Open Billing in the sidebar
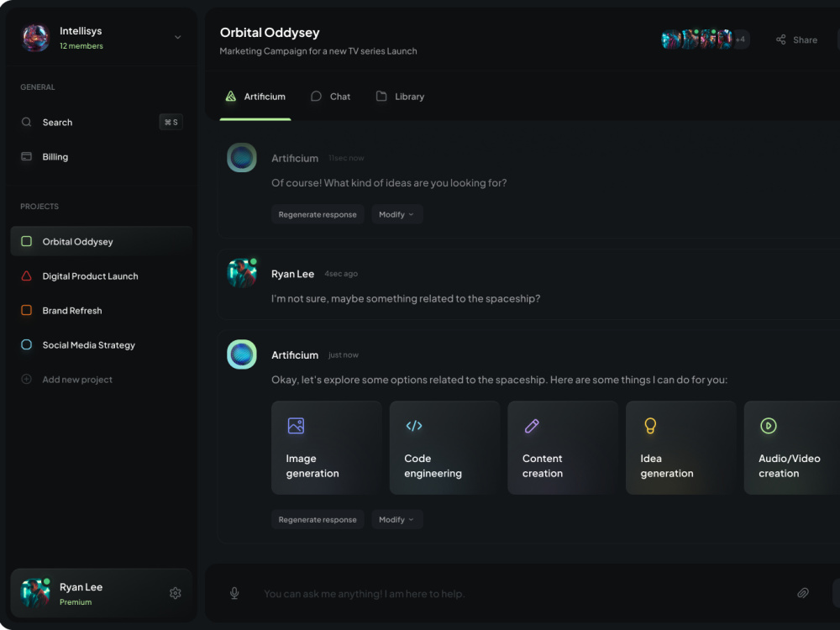This screenshot has width=840, height=630. tap(102, 156)
